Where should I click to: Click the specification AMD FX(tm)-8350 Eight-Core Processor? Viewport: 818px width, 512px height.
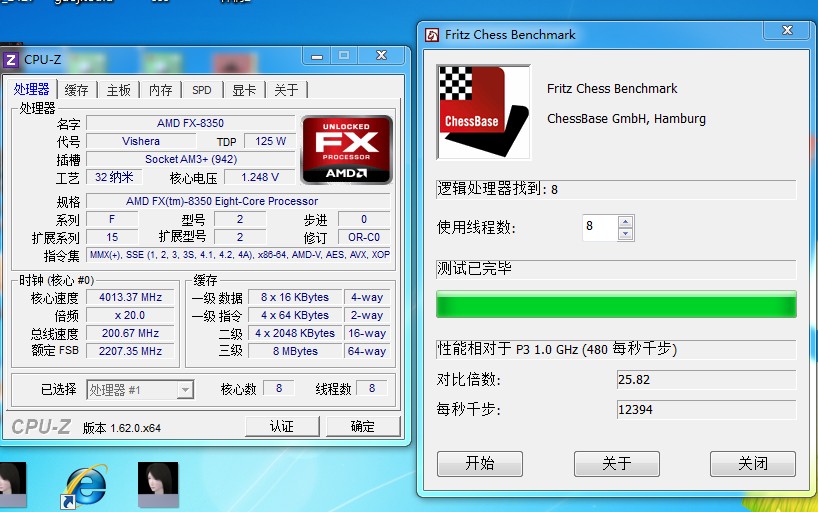pyautogui.click(x=238, y=201)
